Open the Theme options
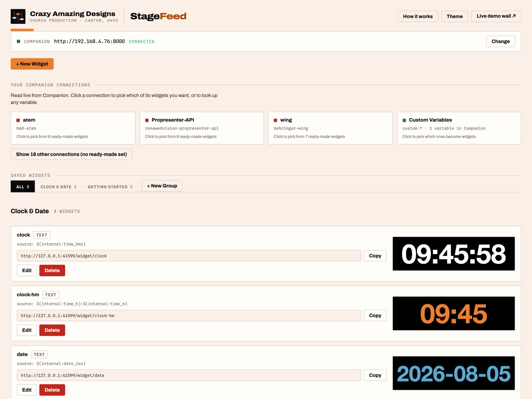The image size is (532, 399). coord(455,16)
